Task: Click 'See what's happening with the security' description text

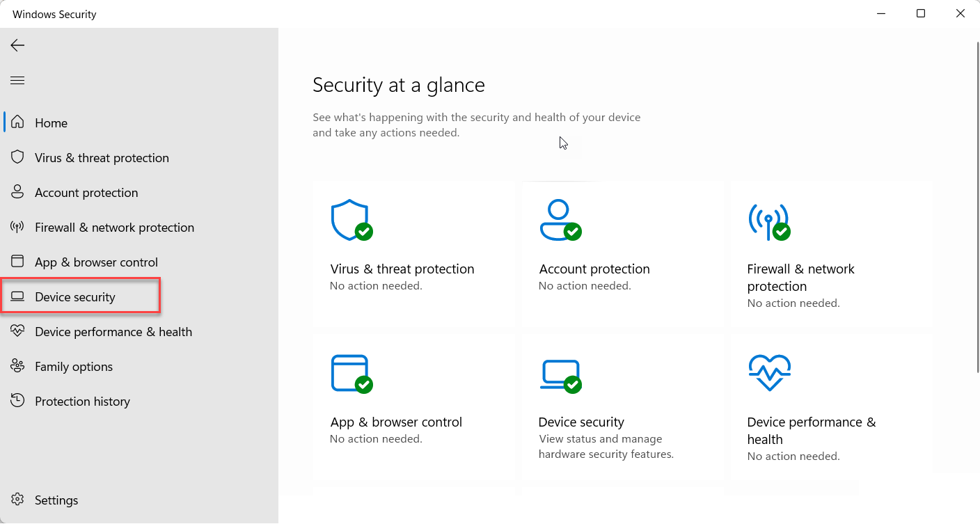Action: pos(477,125)
